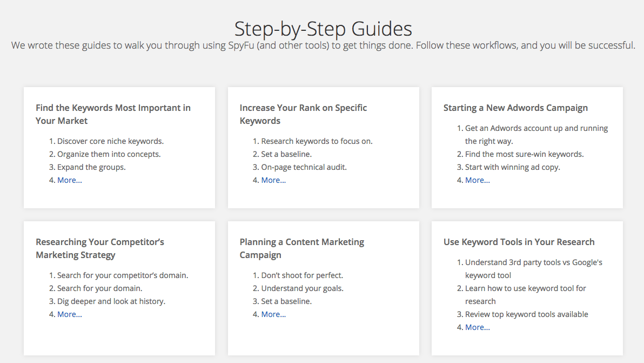Click 'Review top keyword tools available' step

526,314
